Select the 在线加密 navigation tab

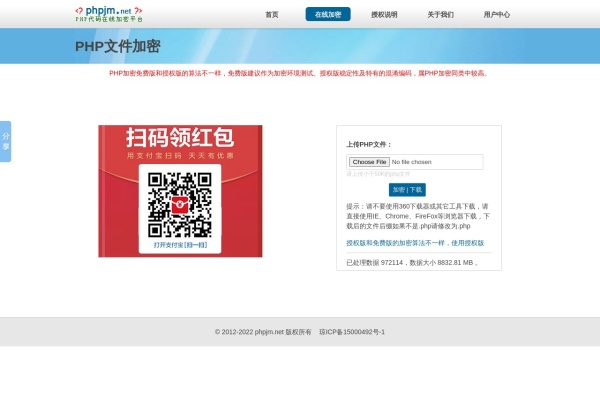[328, 15]
